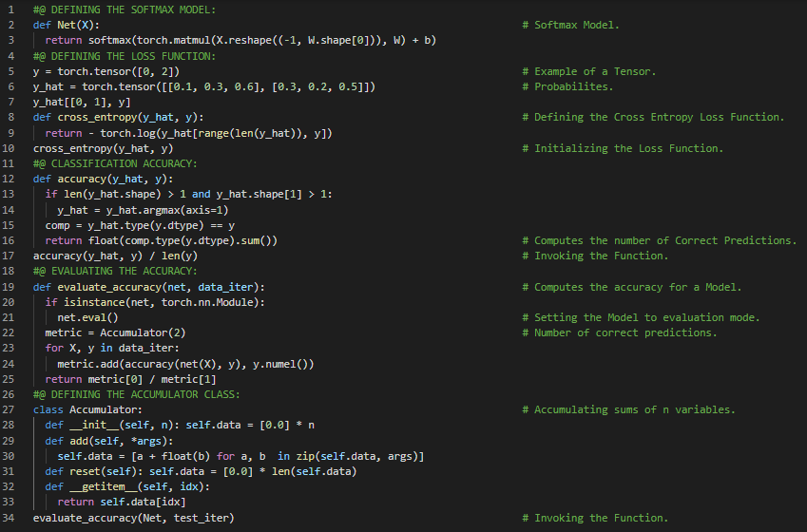Click the 'Computes the number of Correct Predictions' comment

pos(664,240)
